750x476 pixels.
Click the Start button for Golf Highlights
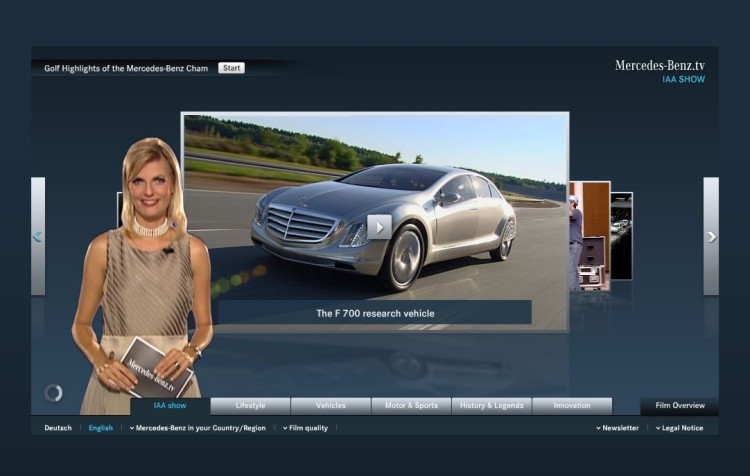click(x=232, y=68)
